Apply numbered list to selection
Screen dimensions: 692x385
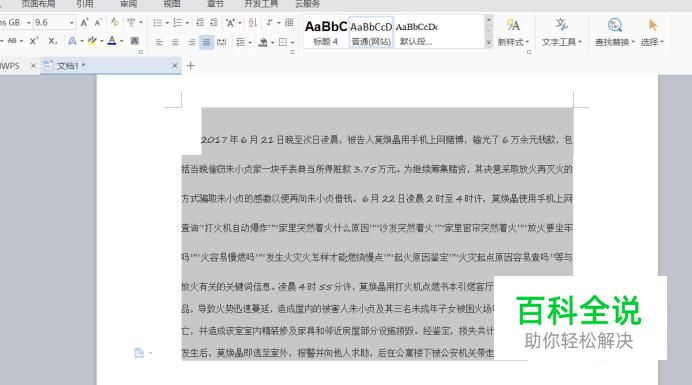pyautogui.click(x=178, y=23)
